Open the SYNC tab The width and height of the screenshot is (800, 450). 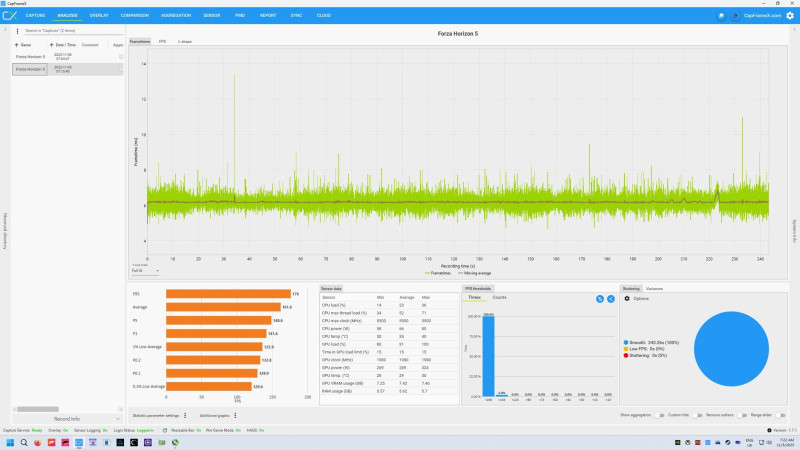point(296,15)
